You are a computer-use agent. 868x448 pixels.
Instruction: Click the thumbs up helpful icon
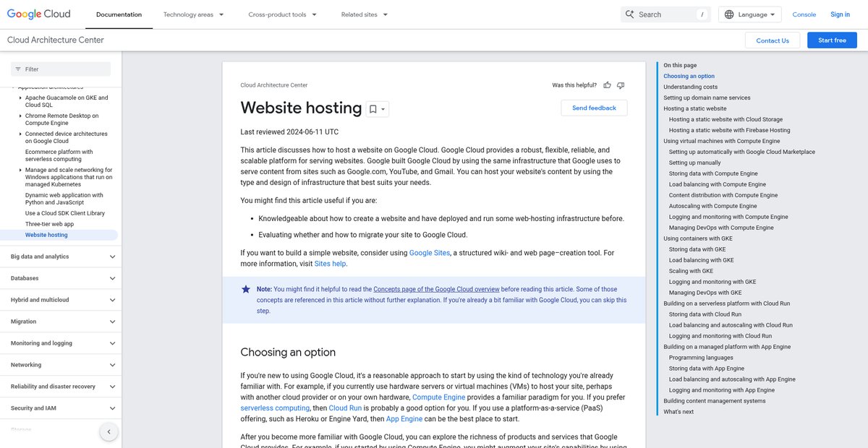pyautogui.click(x=608, y=85)
